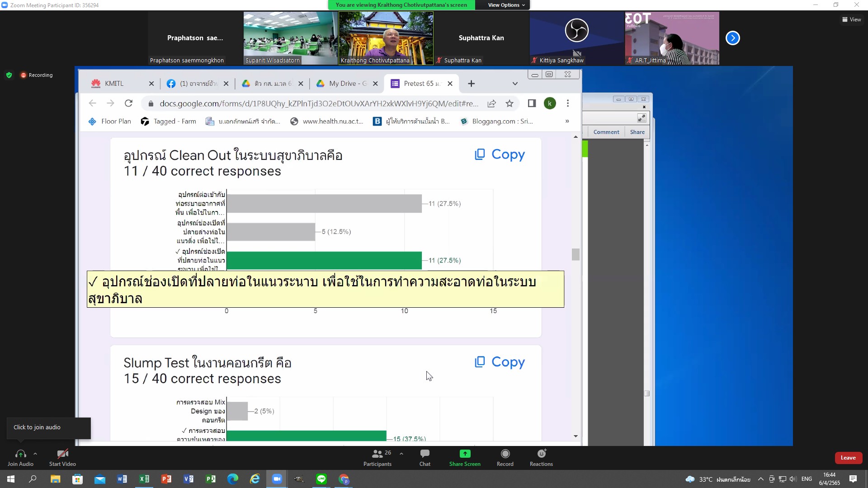Toggle the system volume speaker icon
868x488 pixels.
click(793, 479)
